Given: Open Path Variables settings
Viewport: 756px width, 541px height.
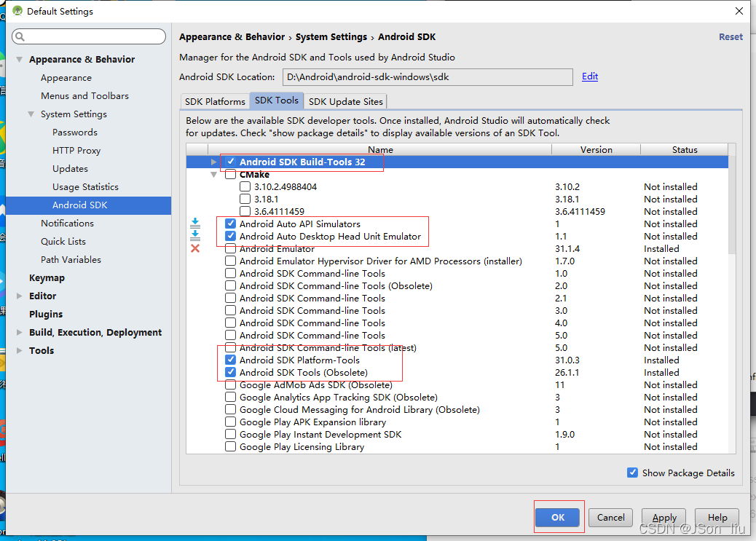Looking at the screenshot, I should [x=71, y=259].
